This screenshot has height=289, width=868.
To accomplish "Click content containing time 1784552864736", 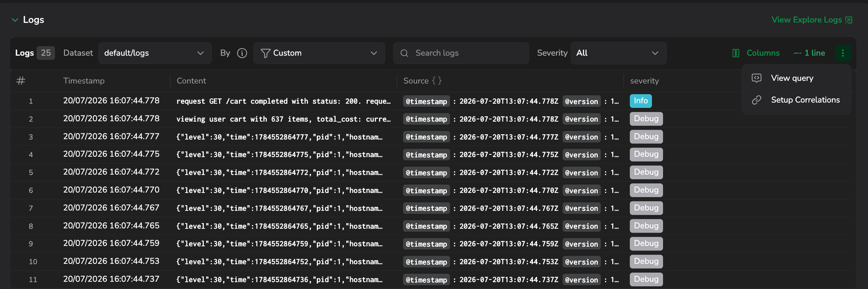I will click(279, 279).
